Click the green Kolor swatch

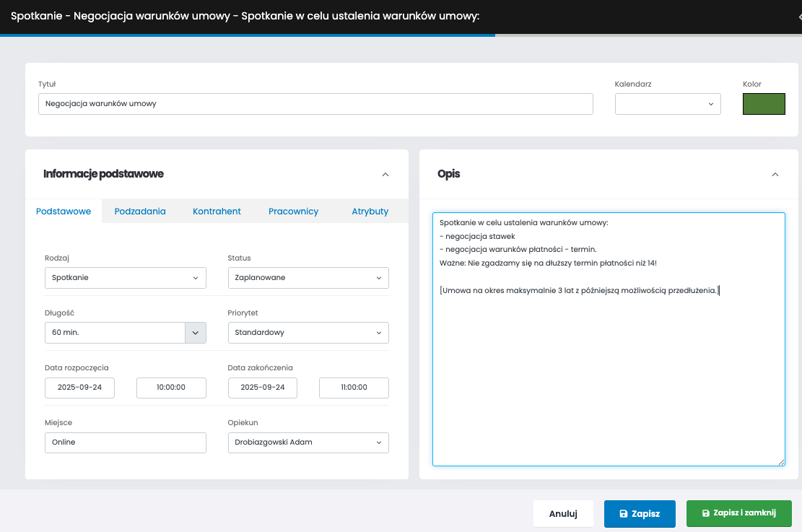(764, 104)
